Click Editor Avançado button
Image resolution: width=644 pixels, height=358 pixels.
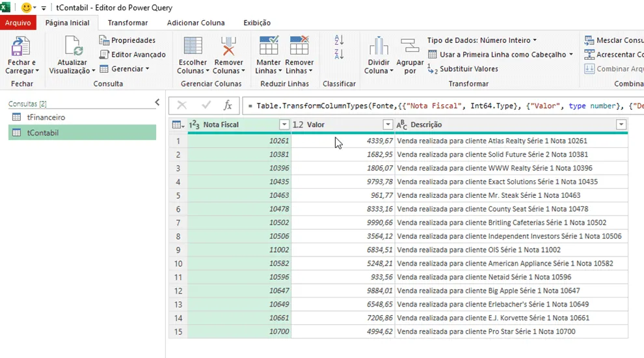click(133, 54)
